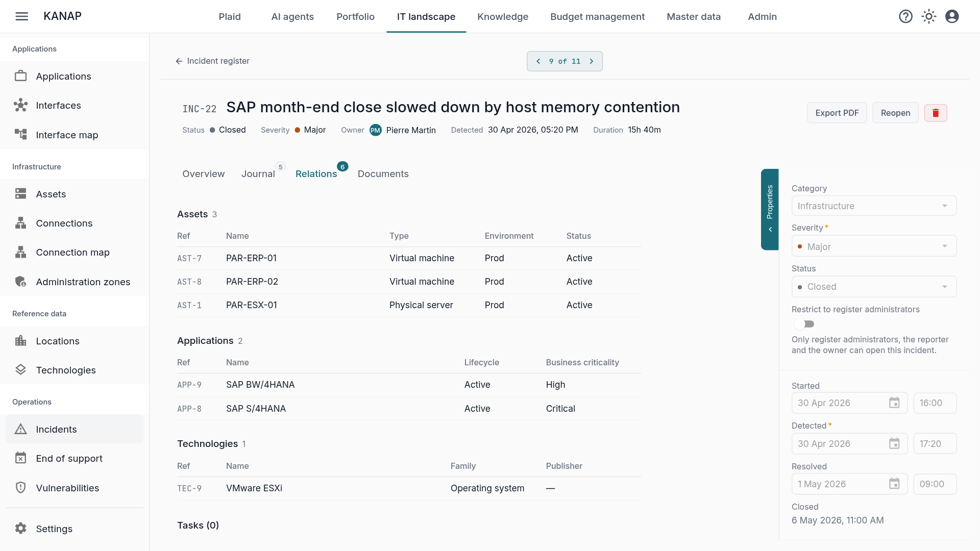Collapse the Properties side panel
Viewport: 980px width, 551px height.
(x=770, y=209)
